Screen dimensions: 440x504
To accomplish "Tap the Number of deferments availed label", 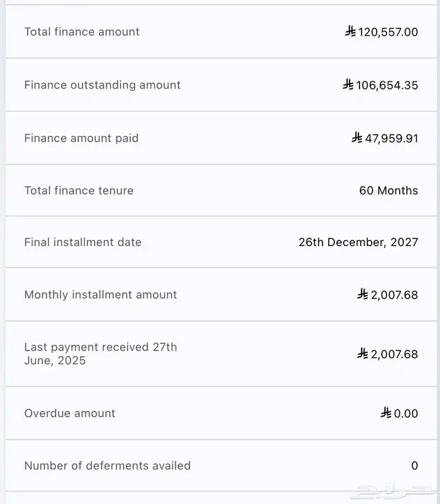I will (x=107, y=466).
